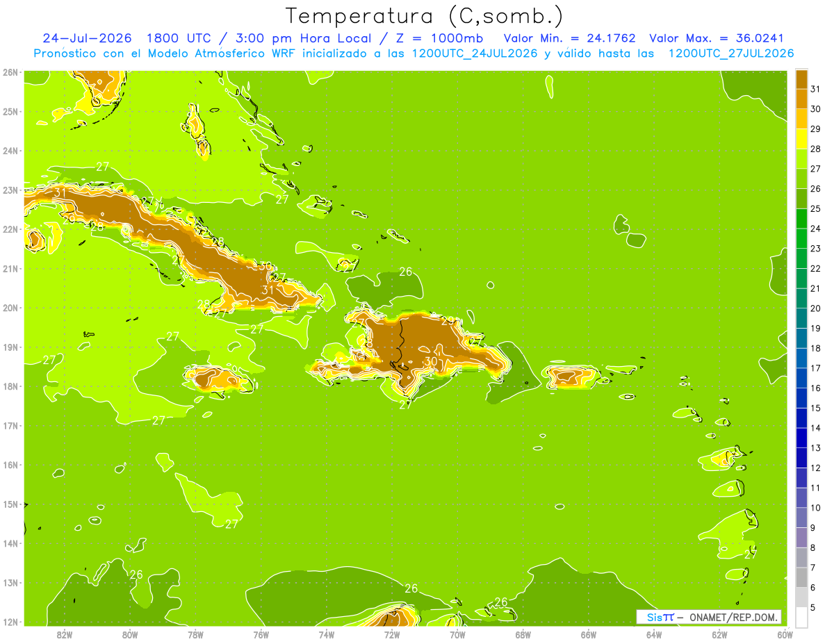
Task: Click the teal legend swatch between 19 and 20
Action: tap(801, 318)
